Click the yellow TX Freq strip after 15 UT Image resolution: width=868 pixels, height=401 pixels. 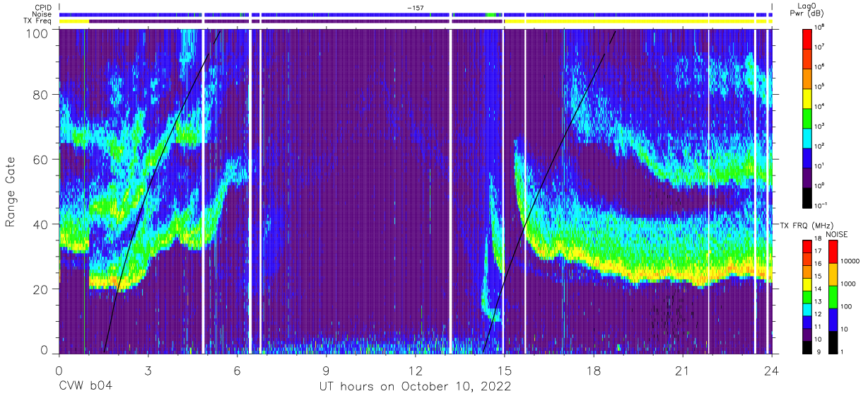click(x=640, y=21)
